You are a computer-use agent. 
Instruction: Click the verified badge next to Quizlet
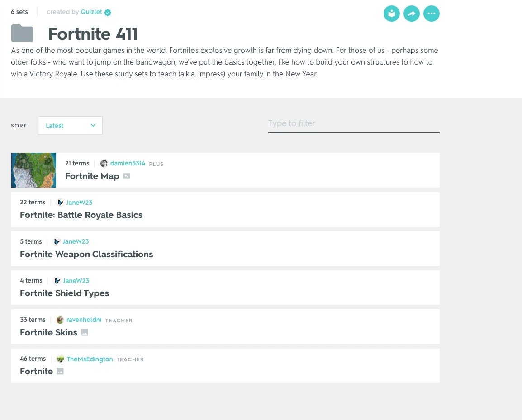click(x=107, y=12)
